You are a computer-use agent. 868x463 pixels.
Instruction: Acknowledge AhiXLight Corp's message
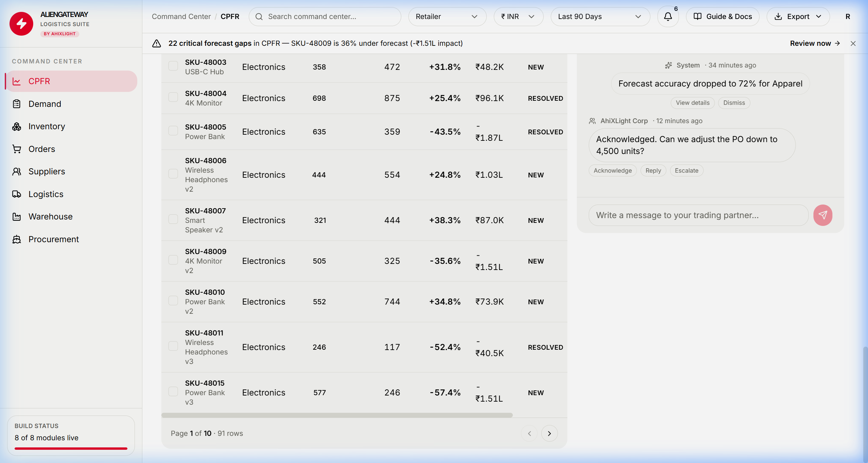(612, 171)
